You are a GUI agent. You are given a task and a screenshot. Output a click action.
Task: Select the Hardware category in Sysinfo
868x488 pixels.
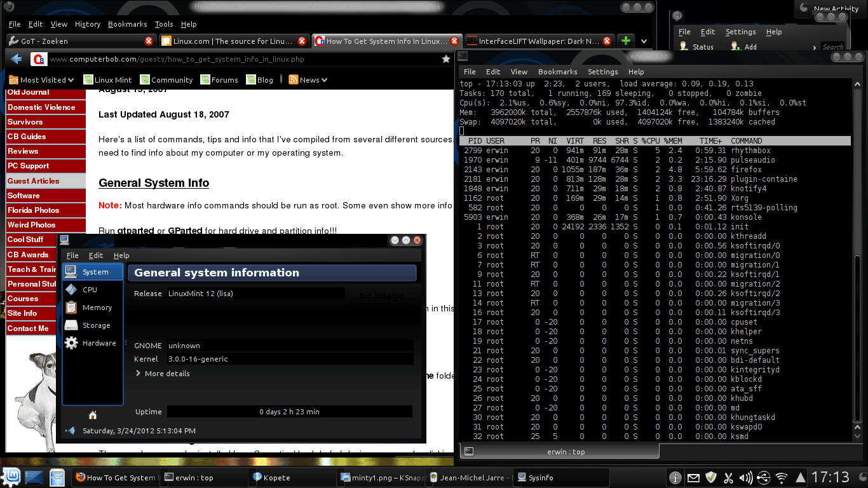(93, 343)
